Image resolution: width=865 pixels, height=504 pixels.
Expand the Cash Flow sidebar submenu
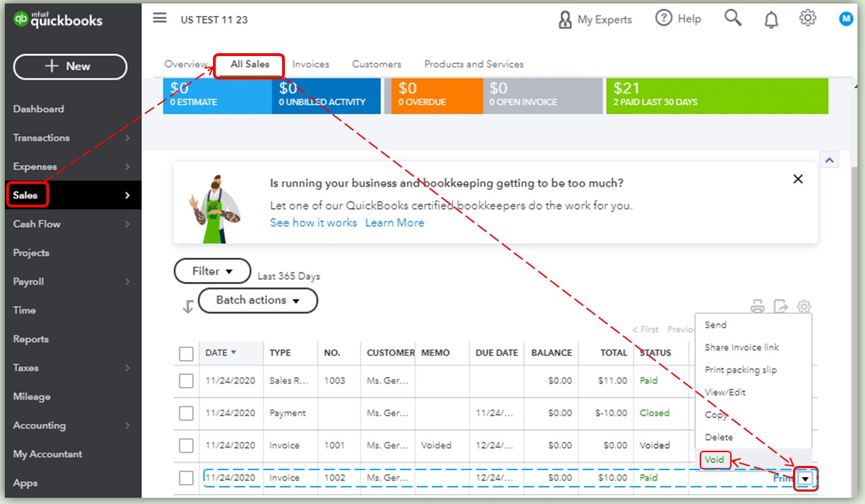pos(127,224)
